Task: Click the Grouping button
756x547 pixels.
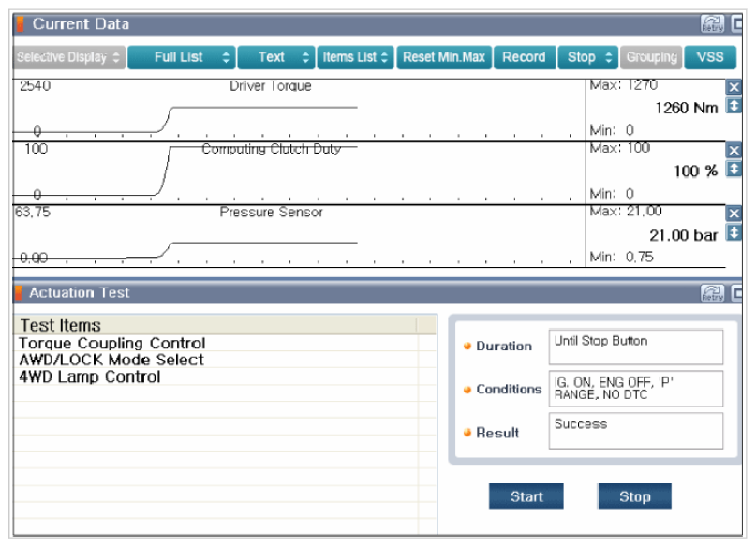Action: 651,57
